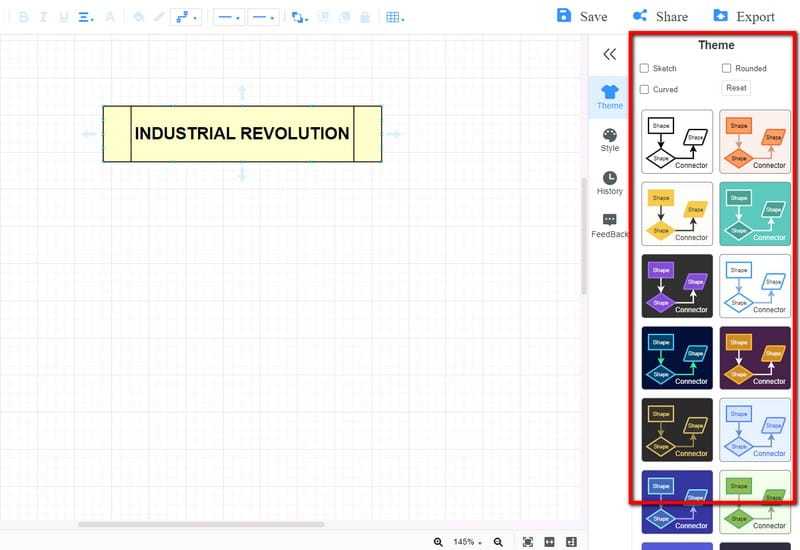Click the fill color bucket icon
The width and height of the screenshot is (800, 550).
pos(138,17)
